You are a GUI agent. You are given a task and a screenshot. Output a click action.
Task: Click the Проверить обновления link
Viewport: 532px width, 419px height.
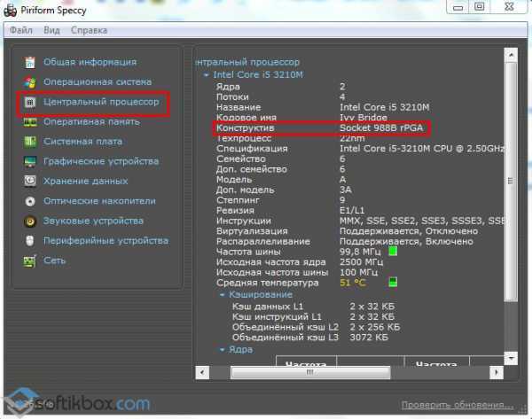(458, 405)
